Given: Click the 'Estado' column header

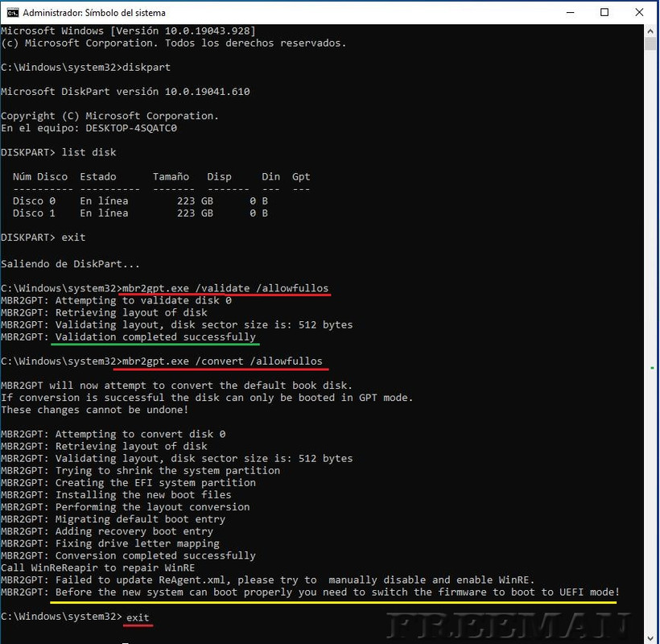Looking at the screenshot, I should coord(98,177).
